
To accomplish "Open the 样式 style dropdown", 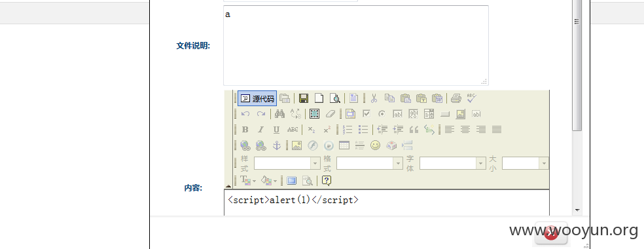I will [287, 163].
